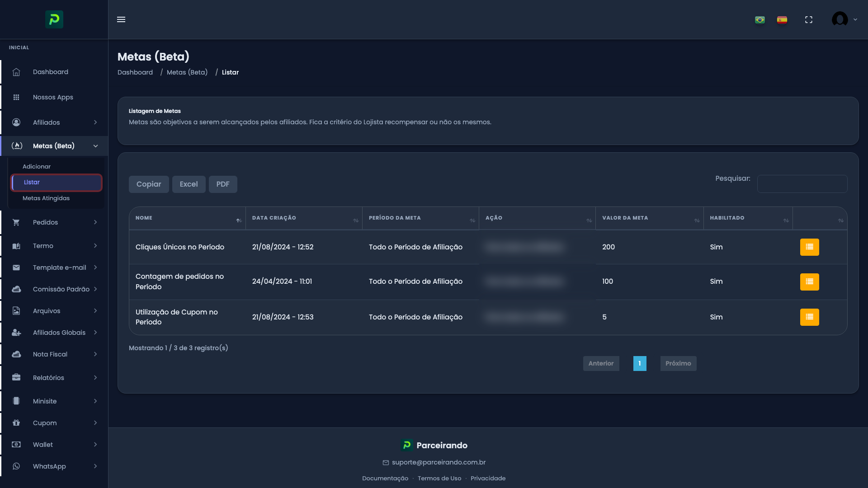Expand the Afiliados sidebar menu
This screenshot has height=488, width=868.
click(54, 122)
